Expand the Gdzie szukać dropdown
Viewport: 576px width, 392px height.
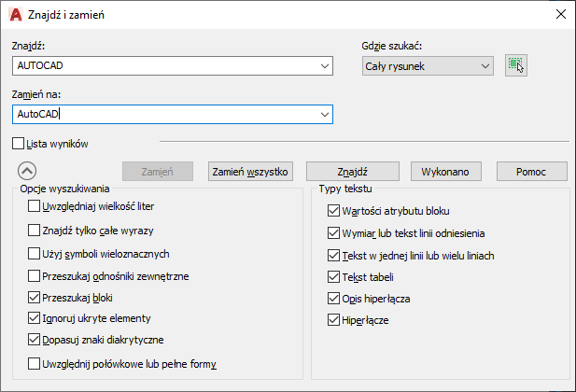coord(485,66)
